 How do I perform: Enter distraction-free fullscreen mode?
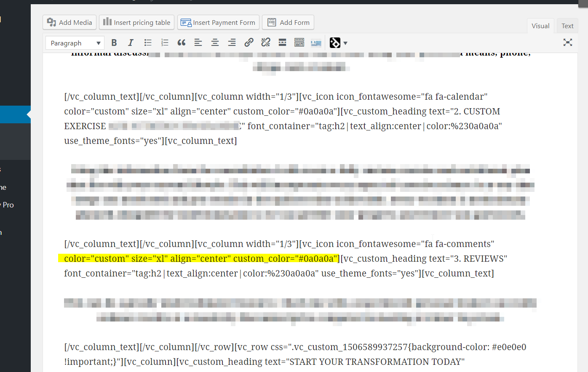pos(568,42)
